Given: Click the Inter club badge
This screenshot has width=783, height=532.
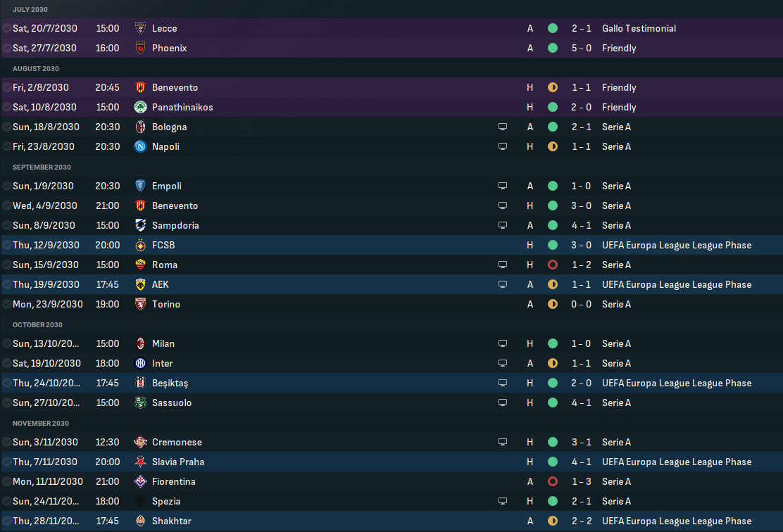Looking at the screenshot, I should click(x=140, y=363).
